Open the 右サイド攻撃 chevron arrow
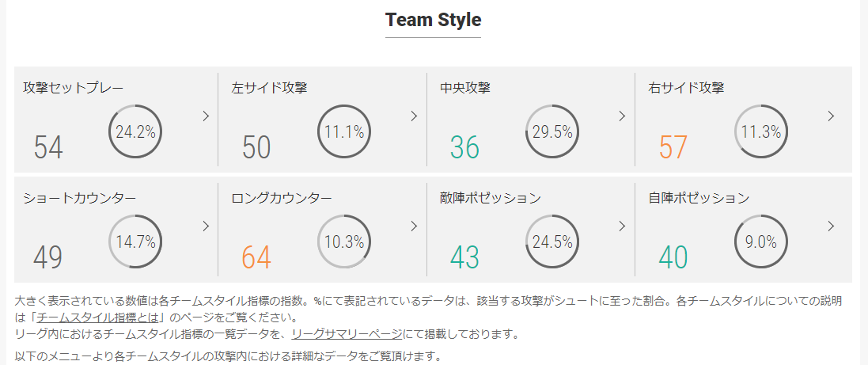Viewport: 868px width, 365px height. pyautogui.click(x=830, y=116)
